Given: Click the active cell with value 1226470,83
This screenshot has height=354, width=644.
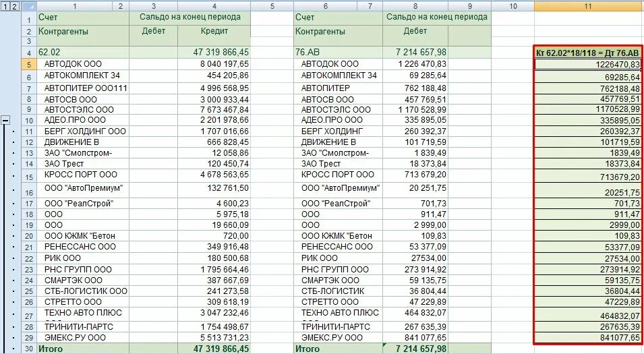Looking at the screenshot, I should point(588,64).
